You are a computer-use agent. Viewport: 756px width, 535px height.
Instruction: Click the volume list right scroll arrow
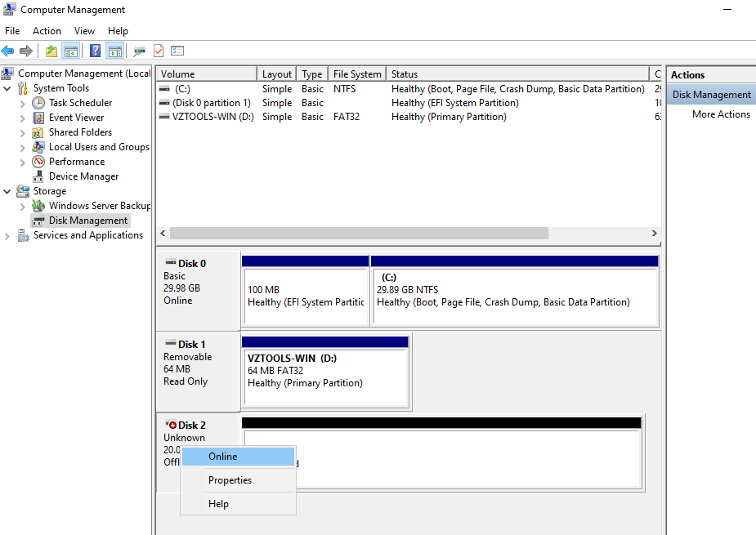click(655, 234)
